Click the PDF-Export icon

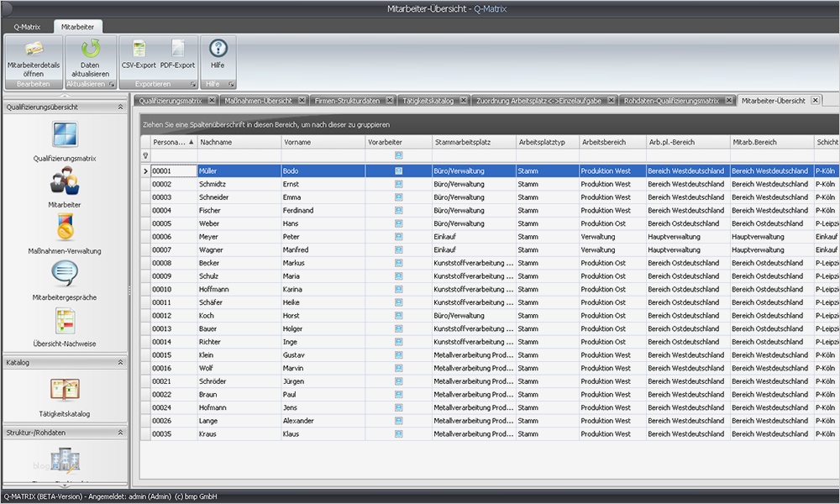(x=177, y=50)
